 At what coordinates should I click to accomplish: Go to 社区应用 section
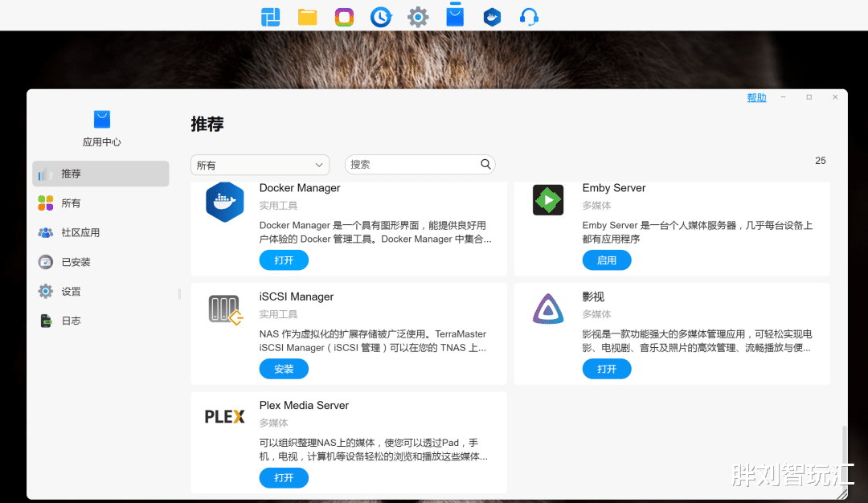click(100, 232)
